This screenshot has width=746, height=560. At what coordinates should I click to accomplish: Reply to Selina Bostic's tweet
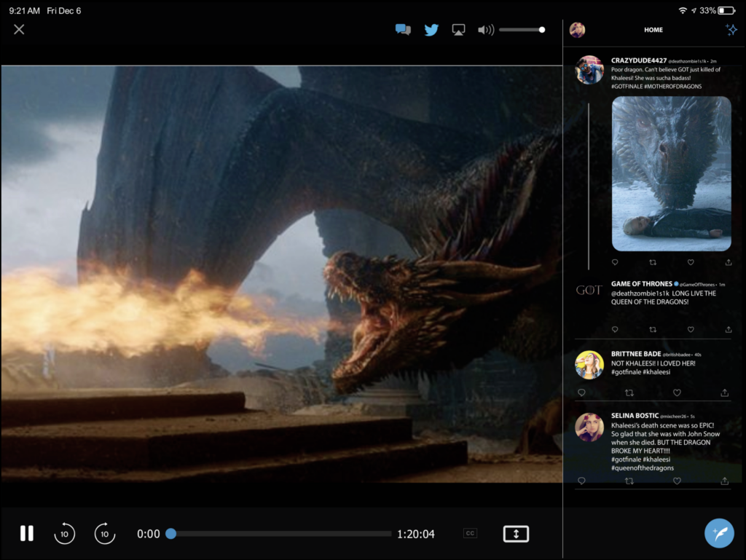(x=581, y=481)
